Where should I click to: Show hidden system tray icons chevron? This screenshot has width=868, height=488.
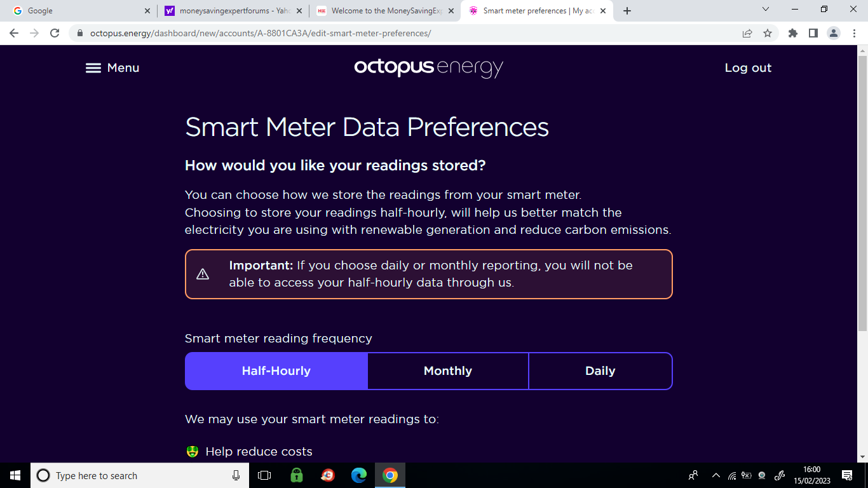(716, 475)
